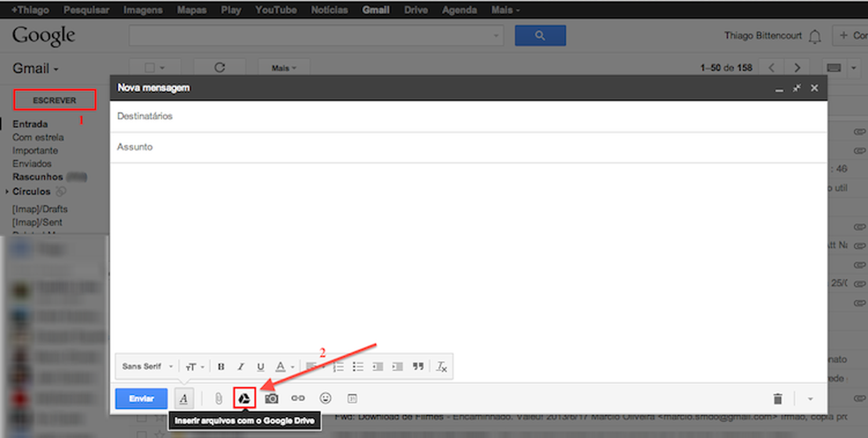The width and height of the screenshot is (868, 438).
Task: Minimize the Nova mensagem compose window
Action: (x=780, y=88)
